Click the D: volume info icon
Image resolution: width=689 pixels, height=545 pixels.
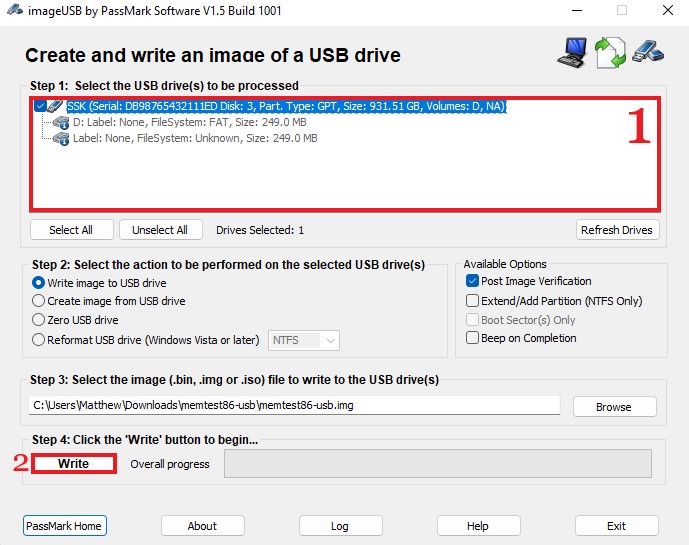pos(61,123)
